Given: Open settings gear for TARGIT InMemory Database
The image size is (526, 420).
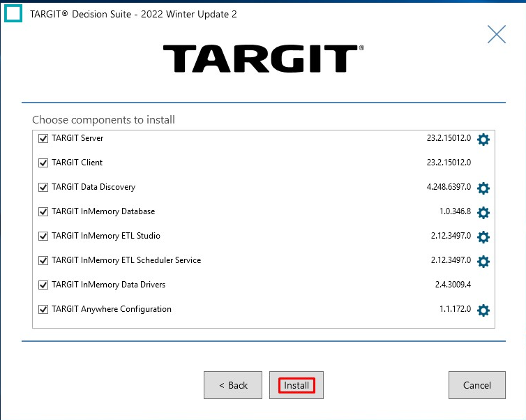Looking at the screenshot, I should (483, 212).
